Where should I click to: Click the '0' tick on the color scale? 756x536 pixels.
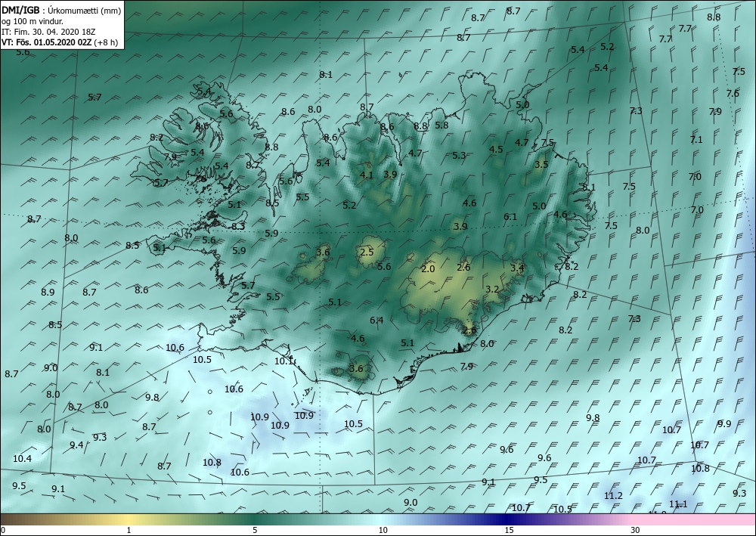(3, 530)
